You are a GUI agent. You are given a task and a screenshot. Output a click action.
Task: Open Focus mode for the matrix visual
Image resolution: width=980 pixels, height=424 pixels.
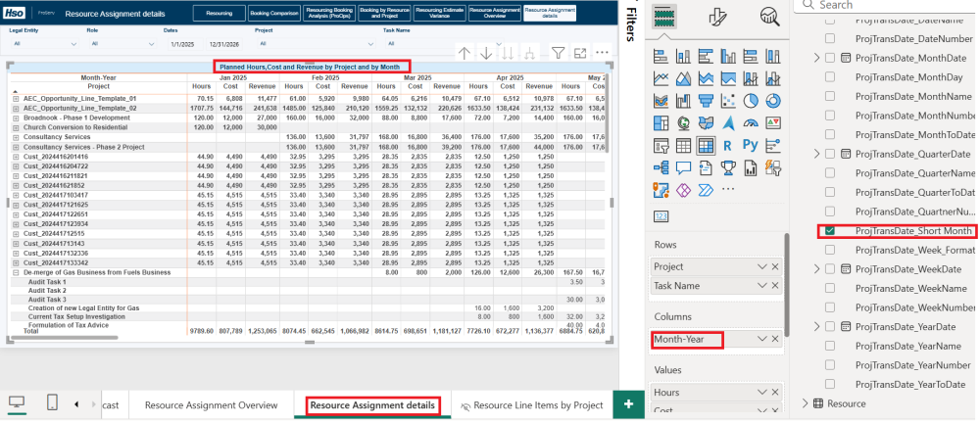click(580, 53)
